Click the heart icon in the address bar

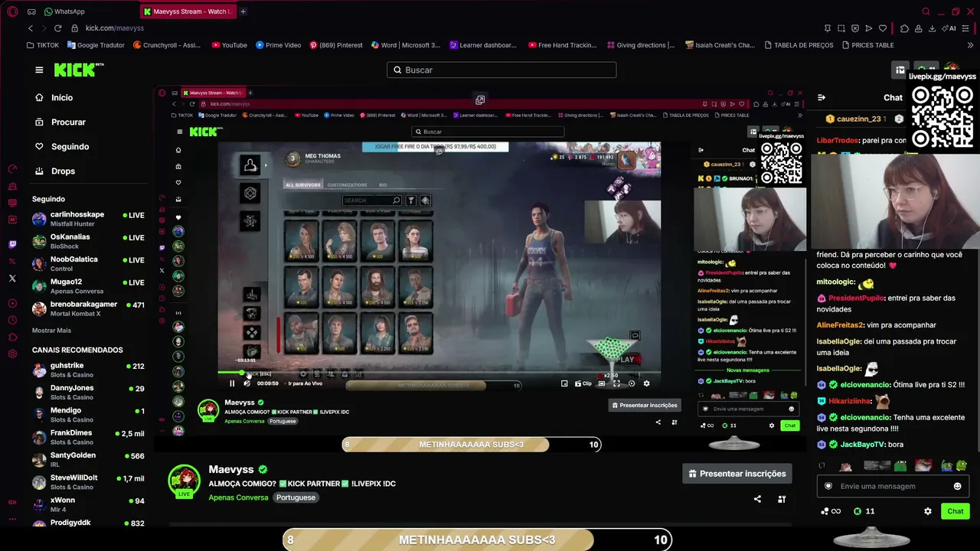(x=883, y=28)
